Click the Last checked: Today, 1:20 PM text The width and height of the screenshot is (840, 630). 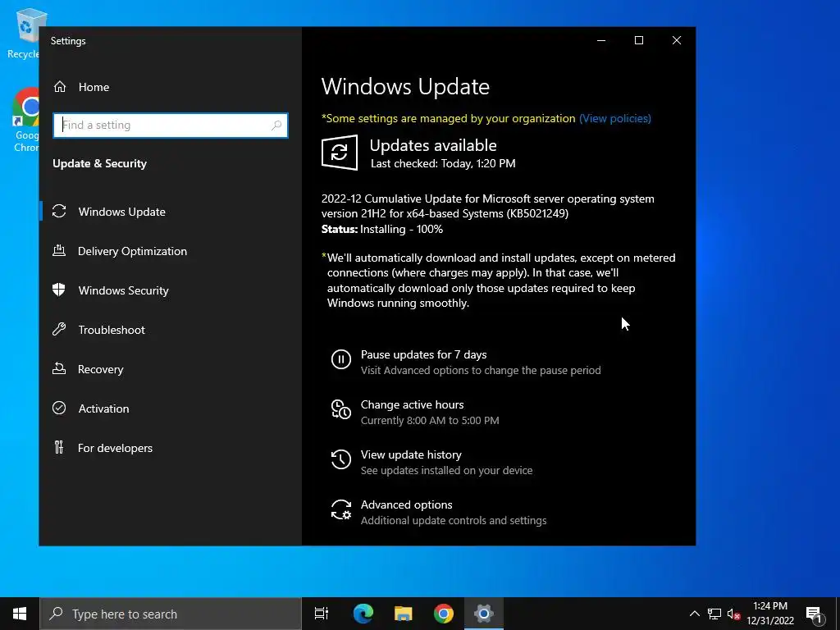[443, 163]
